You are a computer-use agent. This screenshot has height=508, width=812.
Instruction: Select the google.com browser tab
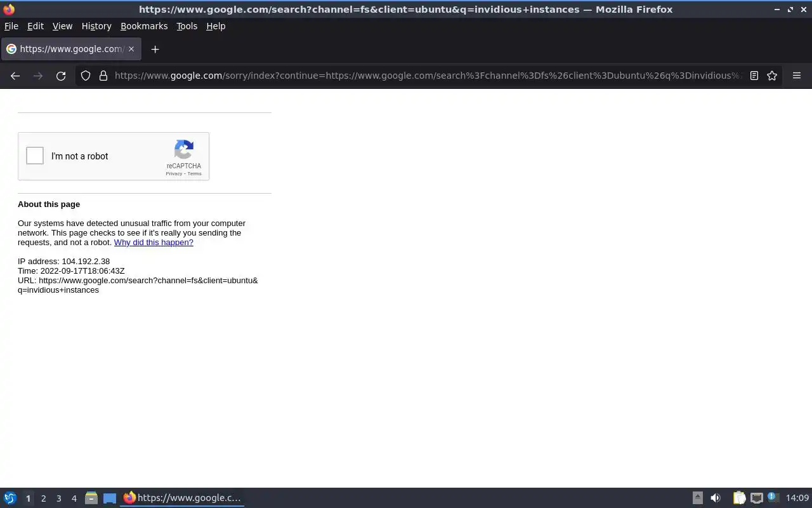[71, 49]
